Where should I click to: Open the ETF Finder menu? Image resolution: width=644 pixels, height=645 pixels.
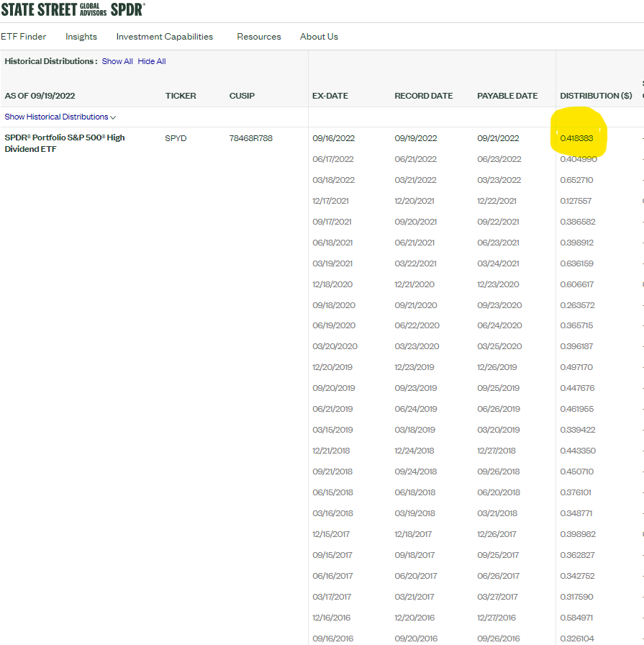(x=24, y=37)
